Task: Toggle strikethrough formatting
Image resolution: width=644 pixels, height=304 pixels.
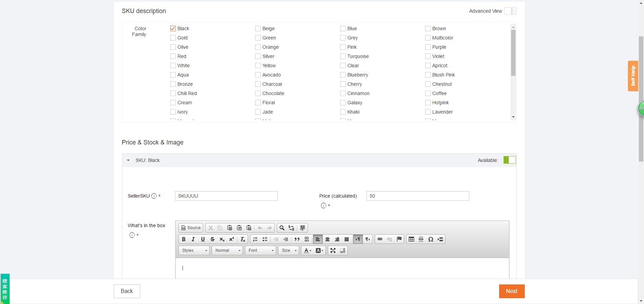Action: coord(212,239)
